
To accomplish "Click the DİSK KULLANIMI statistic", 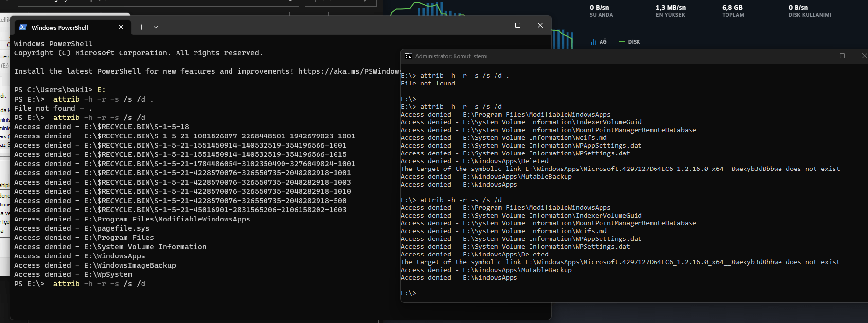I will pos(810,11).
